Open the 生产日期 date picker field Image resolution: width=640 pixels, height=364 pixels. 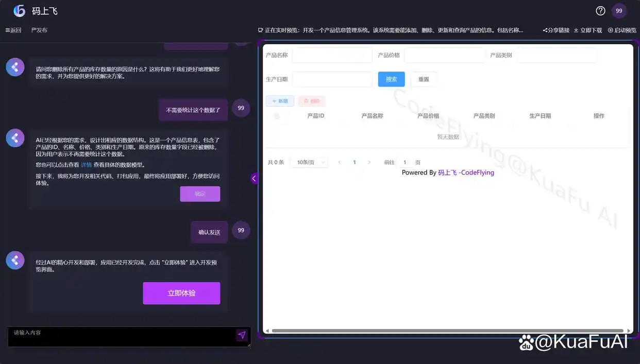point(332,79)
